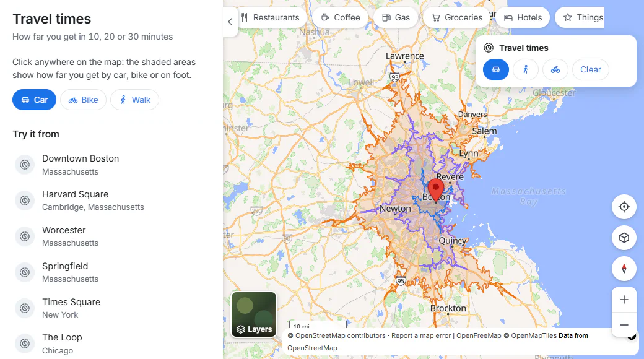Click target icon beside Downtown Boston
The width and height of the screenshot is (644, 359).
[x=25, y=165]
